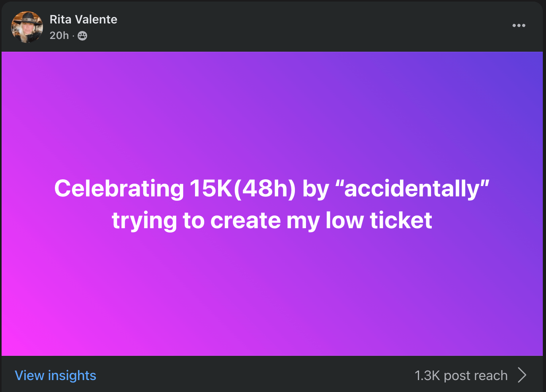Click the "trying to create my low ticket" line
Image resolution: width=546 pixels, height=392 pixels.
(x=272, y=221)
